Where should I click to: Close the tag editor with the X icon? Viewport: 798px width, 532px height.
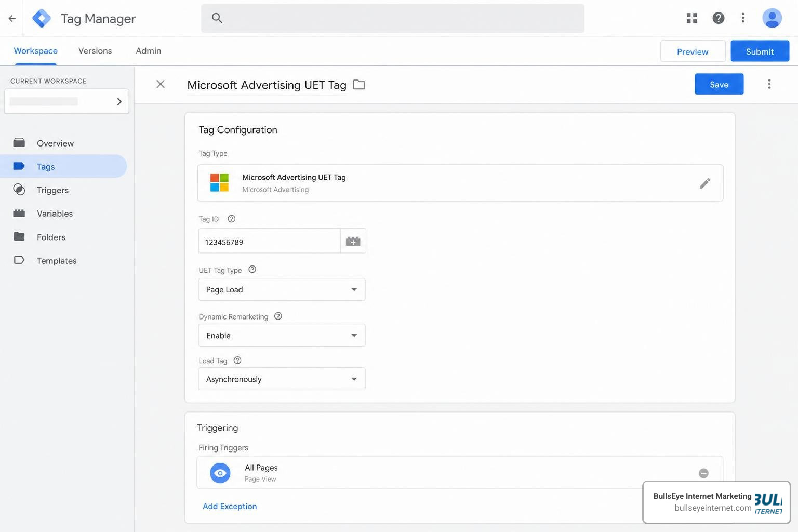161,84
